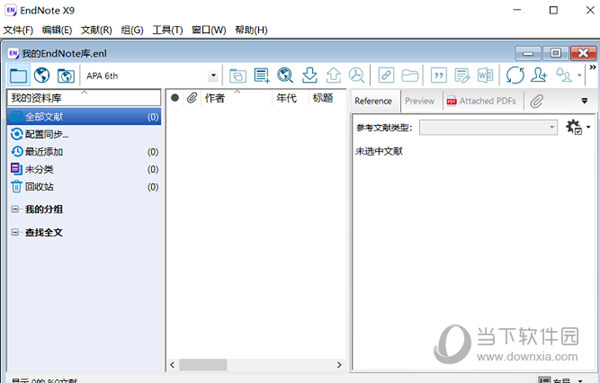Viewport: 600px width, 383px height.
Task: Open tab panel options small black arrow
Action: (584, 101)
